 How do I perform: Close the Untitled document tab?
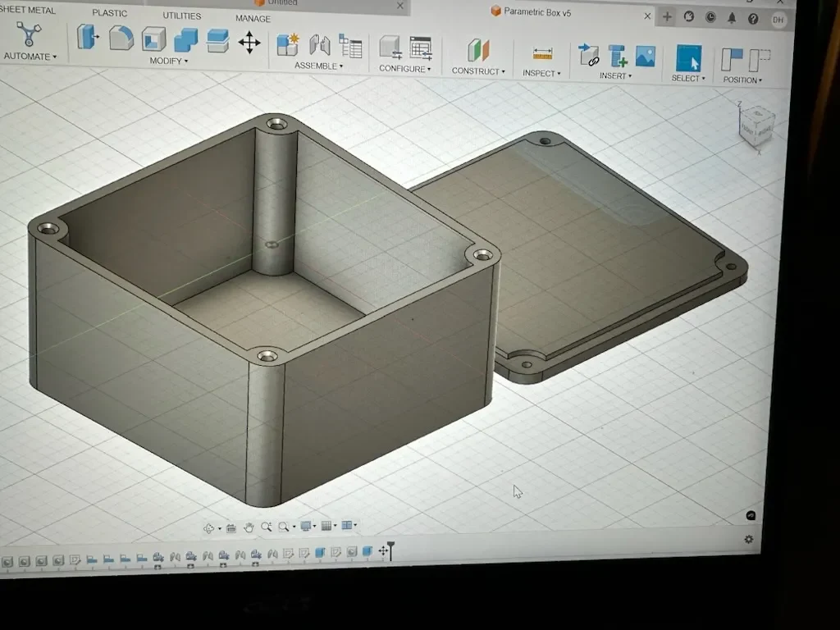coord(400,6)
